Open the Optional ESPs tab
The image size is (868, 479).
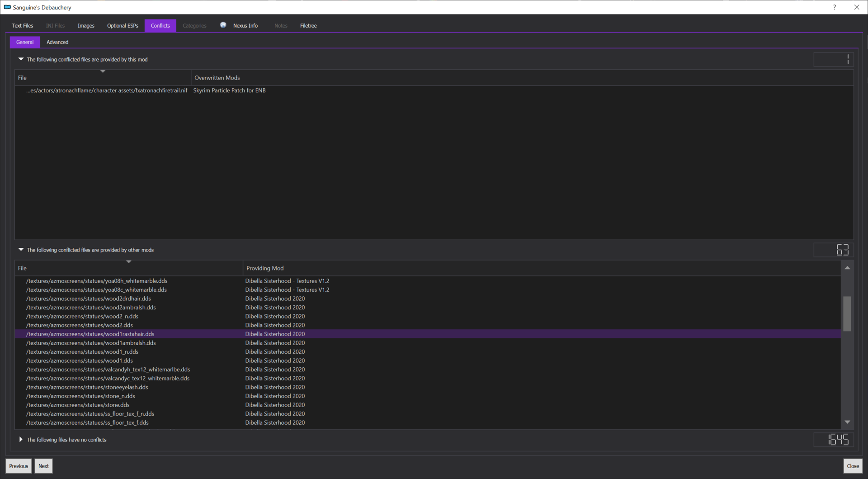(123, 26)
